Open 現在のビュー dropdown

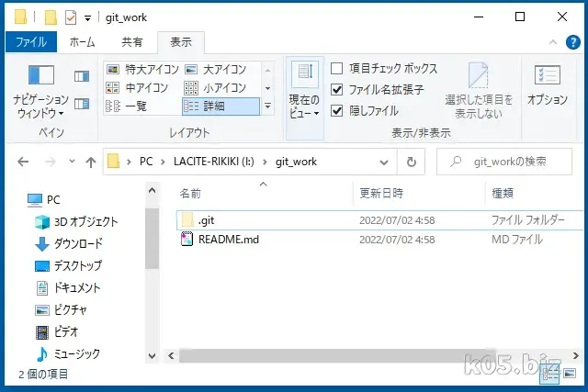tap(304, 98)
